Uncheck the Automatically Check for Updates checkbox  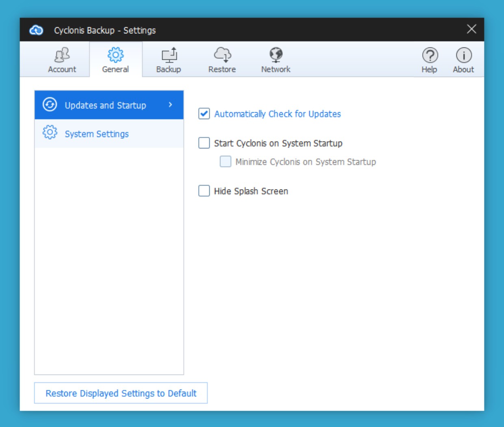204,114
